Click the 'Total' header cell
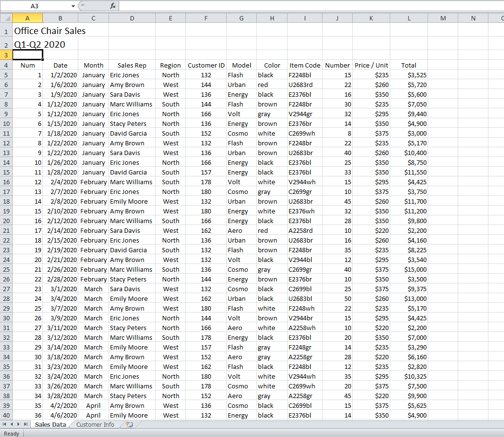Viewport: 504px width, 437px height. pyautogui.click(x=409, y=66)
